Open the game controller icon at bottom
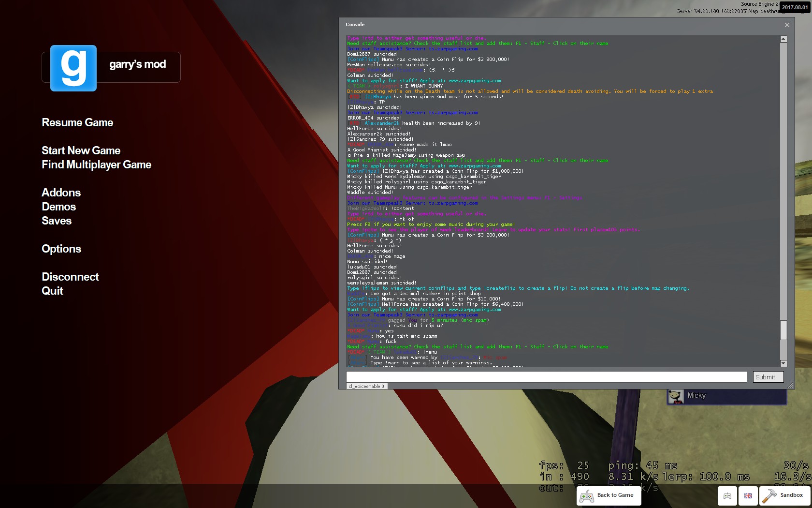This screenshot has height=508, width=812. coord(727,495)
